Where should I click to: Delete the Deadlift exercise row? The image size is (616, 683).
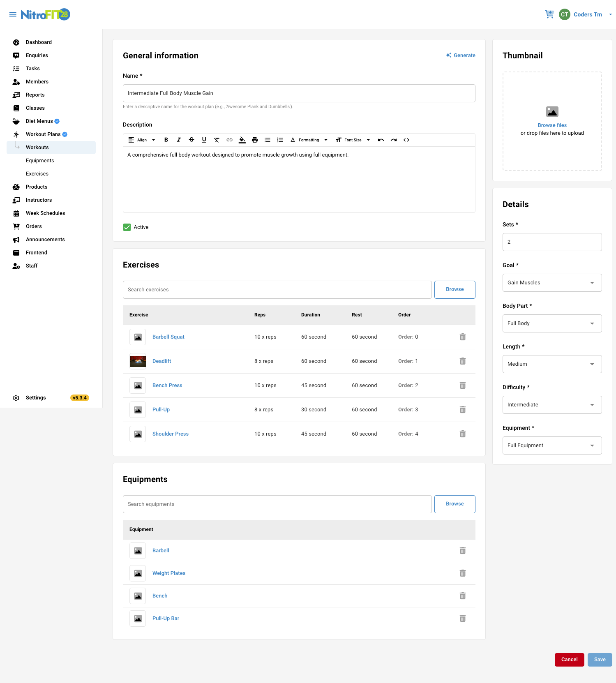463,361
